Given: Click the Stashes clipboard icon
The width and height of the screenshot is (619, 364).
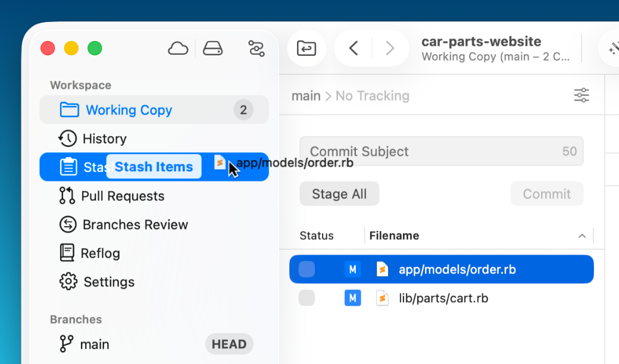Looking at the screenshot, I should tap(68, 167).
